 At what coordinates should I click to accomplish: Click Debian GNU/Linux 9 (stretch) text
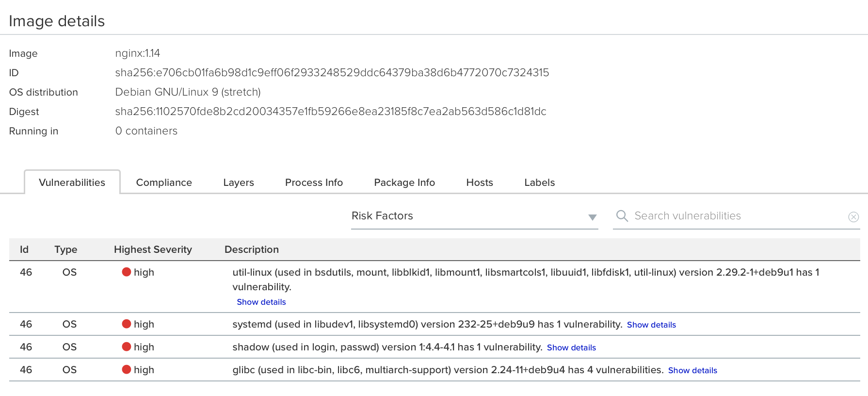click(x=188, y=92)
